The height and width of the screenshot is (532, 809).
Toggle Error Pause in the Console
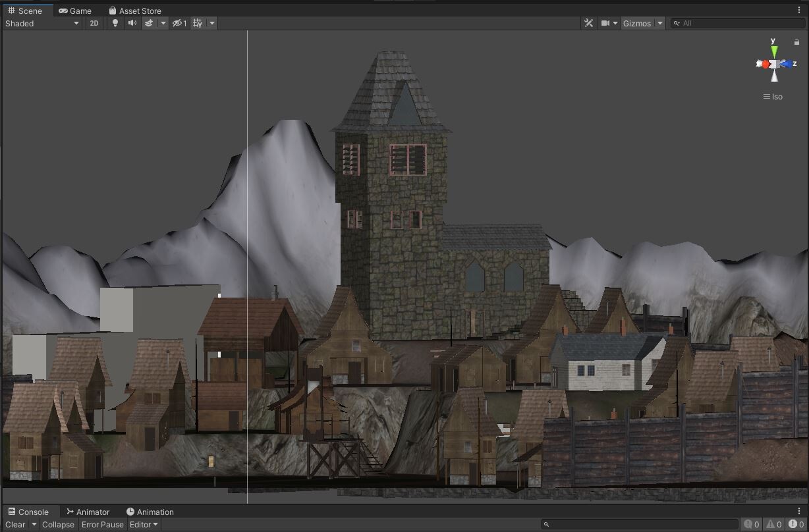(x=102, y=525)
